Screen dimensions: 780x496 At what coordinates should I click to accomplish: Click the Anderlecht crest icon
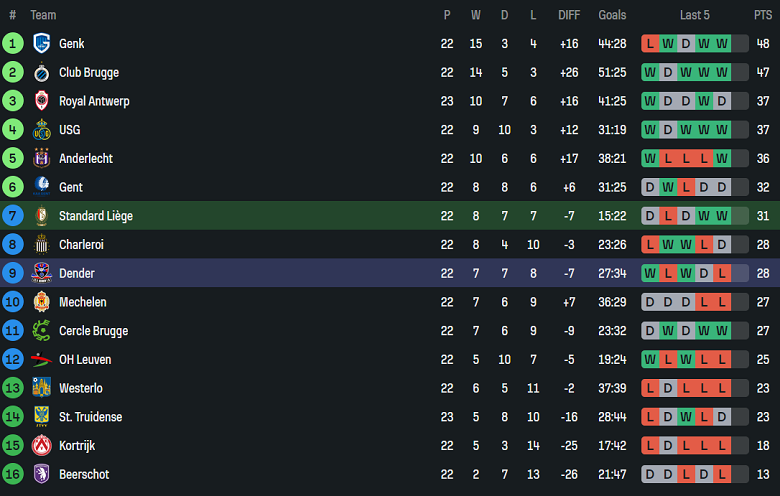click(41, 158)
